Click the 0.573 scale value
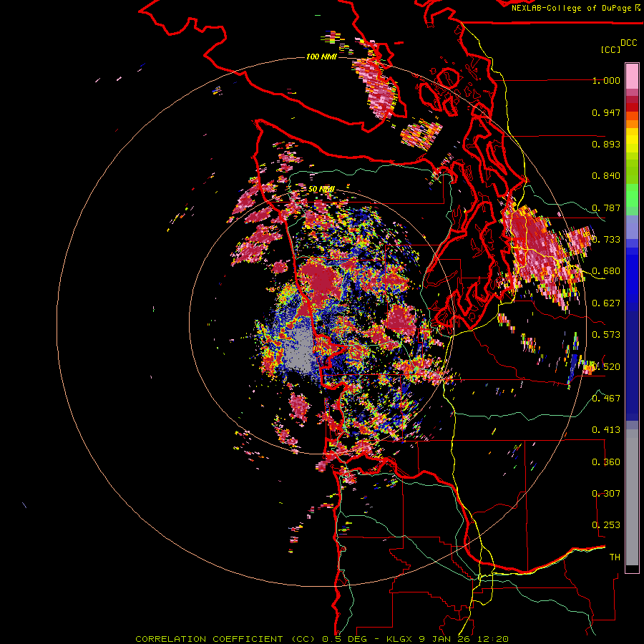The height and width of the screenshot is (644, 644). (x=606, y=335)
